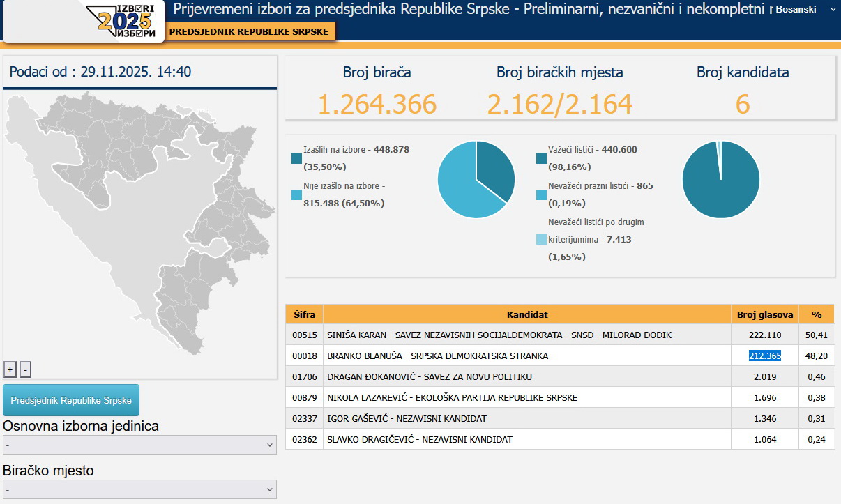The height and width of the screenshot is (504, 841).
Task: Expand the Osnovna izborna jedinica dropdown
Action: tap(139, 445)
